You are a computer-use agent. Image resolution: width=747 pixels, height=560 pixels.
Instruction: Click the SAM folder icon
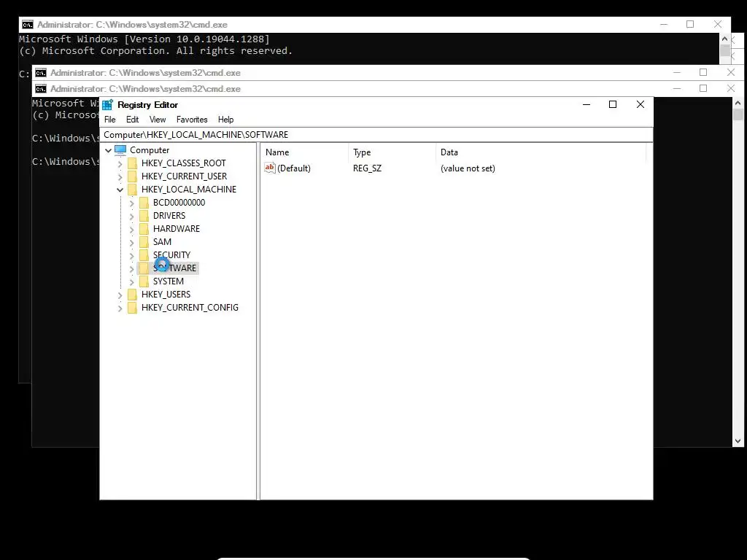(x=144, y=242)
